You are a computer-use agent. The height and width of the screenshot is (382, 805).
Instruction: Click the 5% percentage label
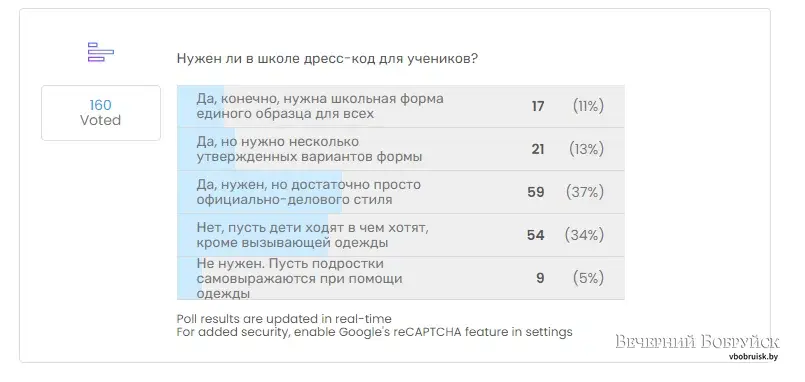[x=588, y=278]
